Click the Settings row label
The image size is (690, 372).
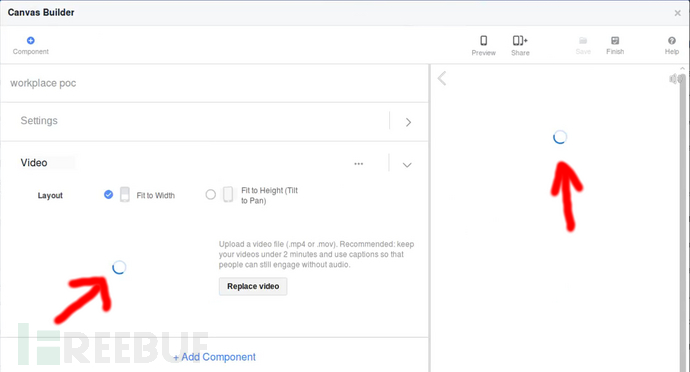click(39, 121)
